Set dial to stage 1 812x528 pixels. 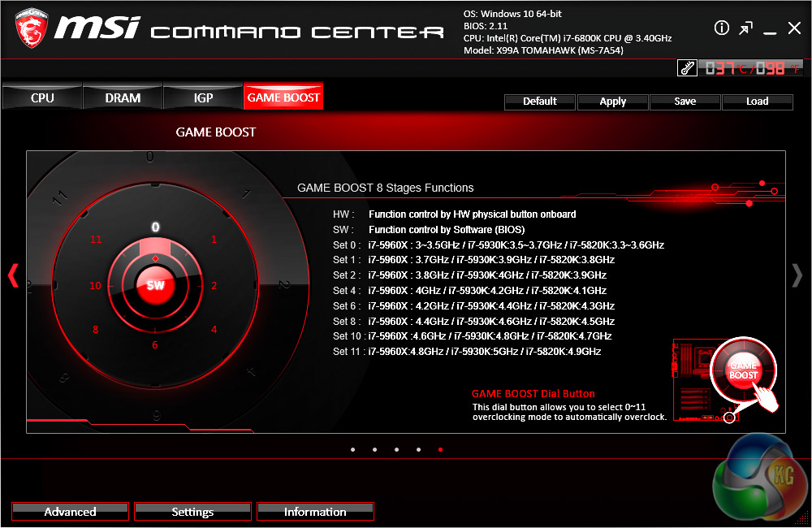pyautogui.click(x=214, y=240)
